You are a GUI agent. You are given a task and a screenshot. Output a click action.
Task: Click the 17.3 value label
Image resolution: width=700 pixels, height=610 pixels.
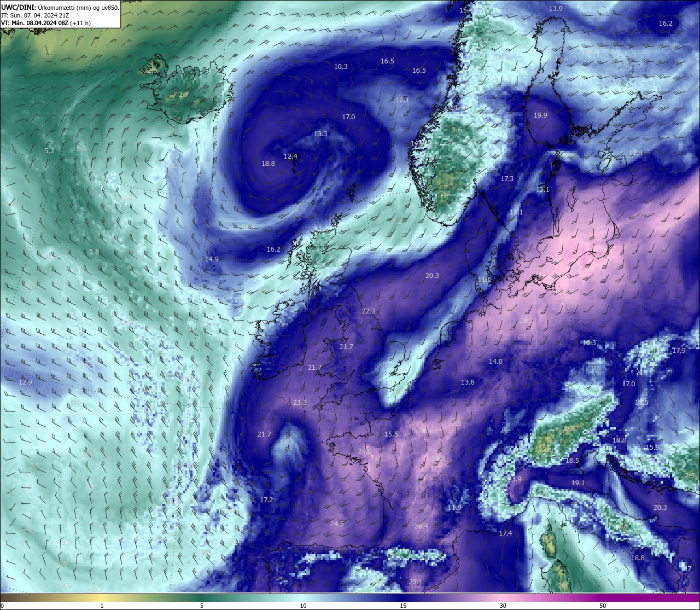[x=507, y=179]
